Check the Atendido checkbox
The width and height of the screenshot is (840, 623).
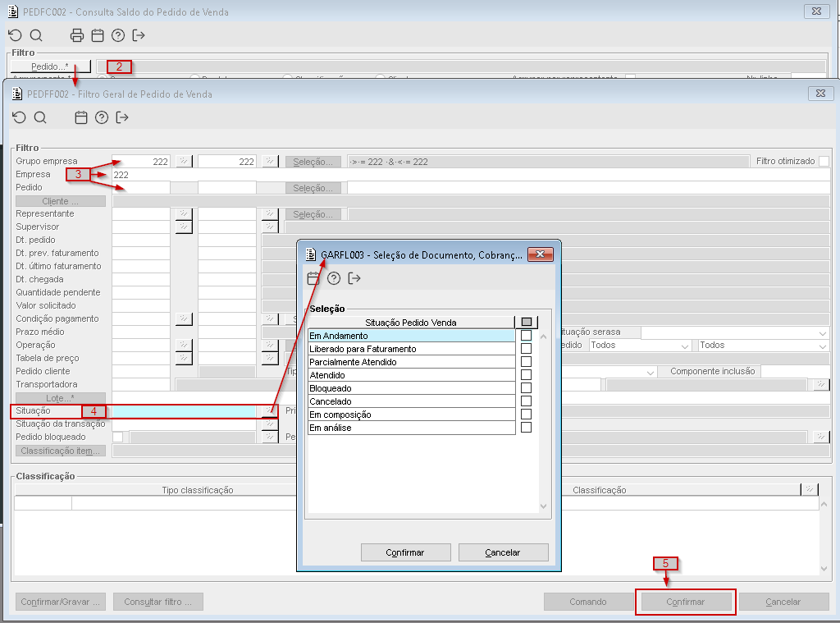526,375
